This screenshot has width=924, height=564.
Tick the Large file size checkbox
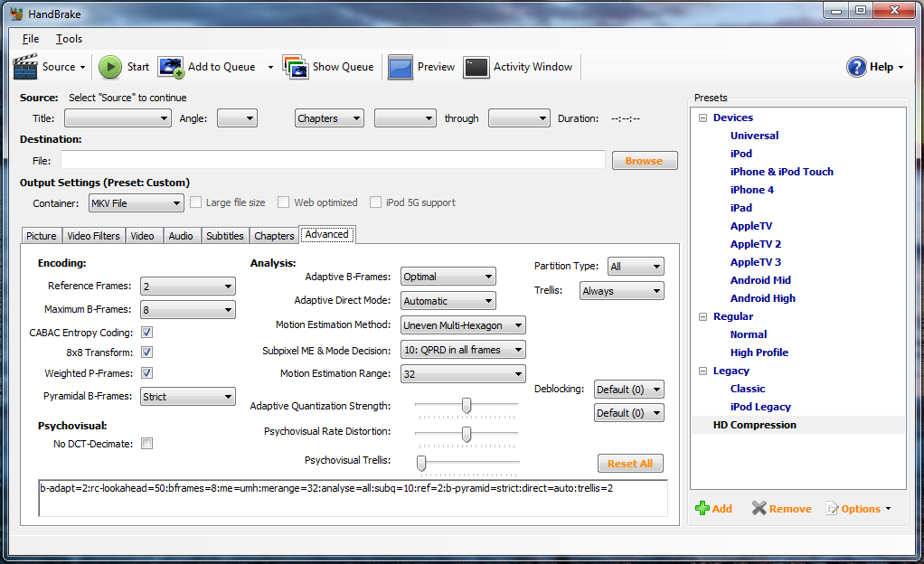[x=195, y=202]
